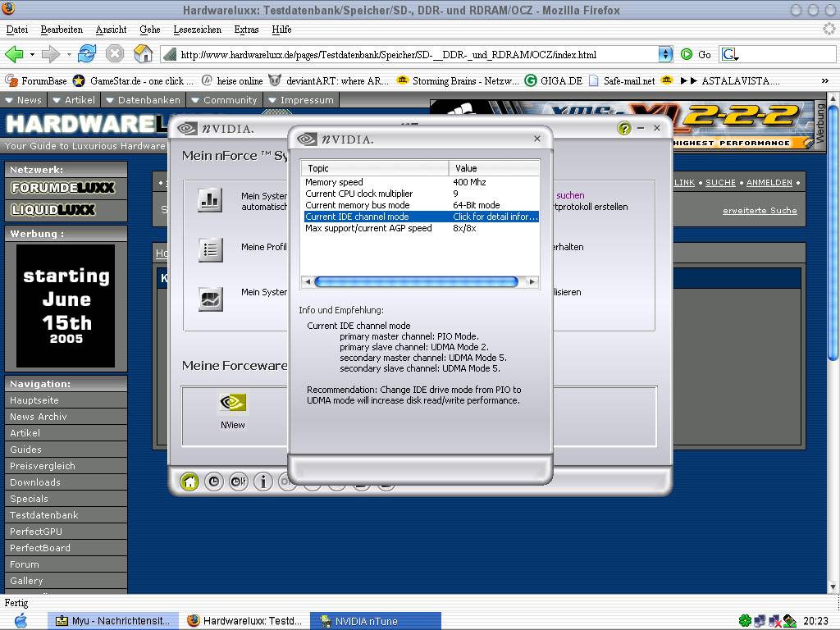Click the green Go button

(x=696, y=54)
